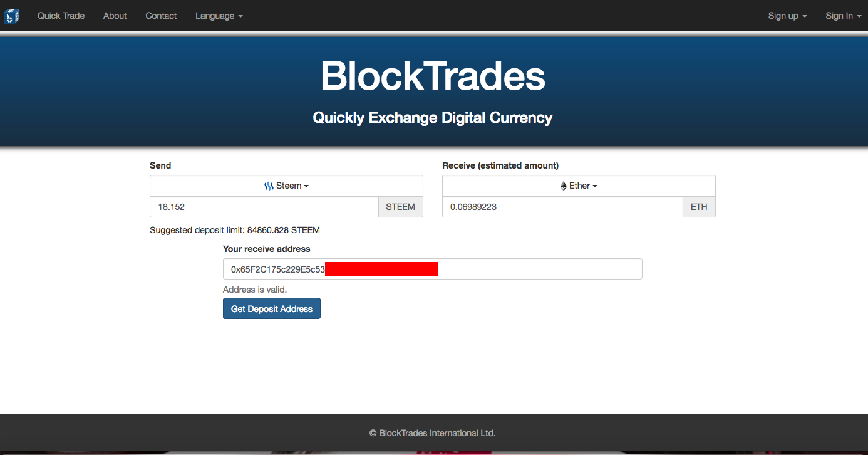Click the BlockTrades logo icon
The width and height of the screenshot is (868, 455).
click(x=11, y=16)
